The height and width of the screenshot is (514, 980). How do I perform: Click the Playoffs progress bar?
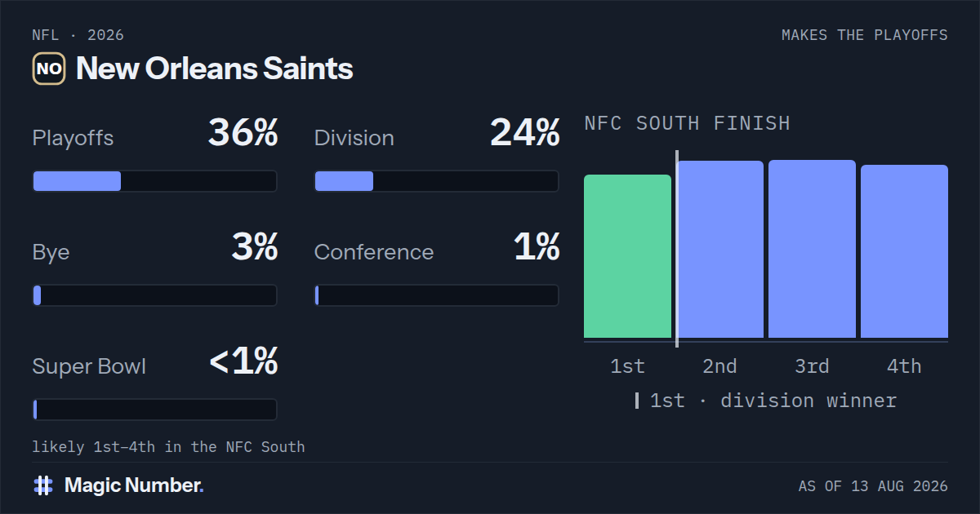[155, 181]
